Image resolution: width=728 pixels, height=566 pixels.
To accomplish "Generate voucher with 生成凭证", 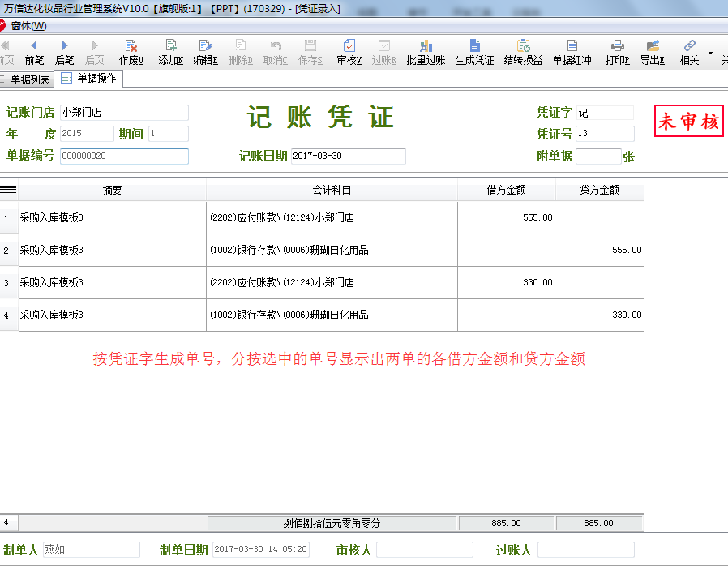I will pos(474,53).
